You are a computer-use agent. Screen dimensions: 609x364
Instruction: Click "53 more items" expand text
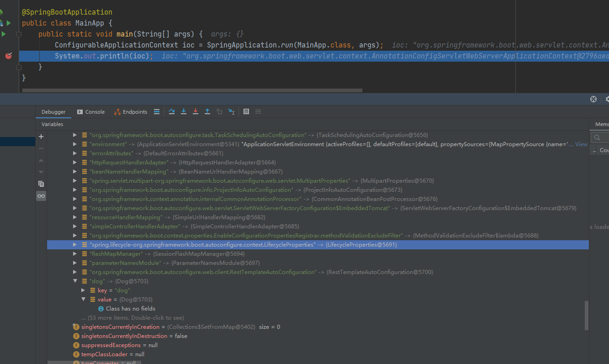132,318
